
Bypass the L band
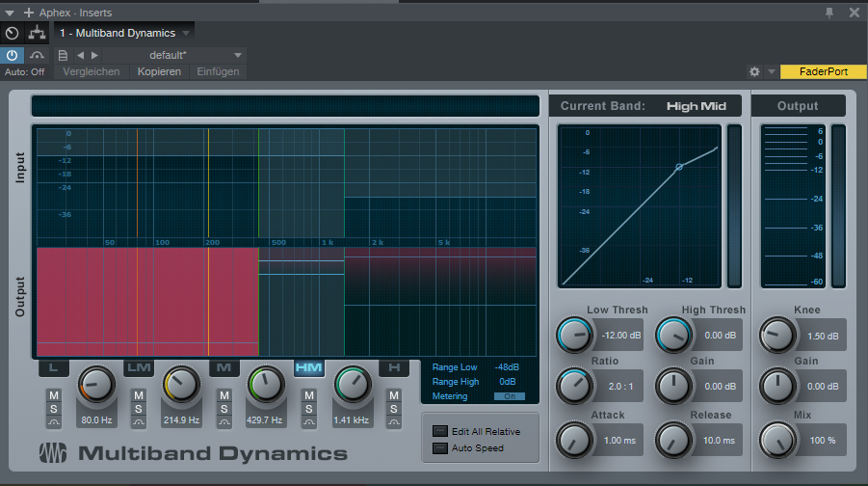pos(54,421)
